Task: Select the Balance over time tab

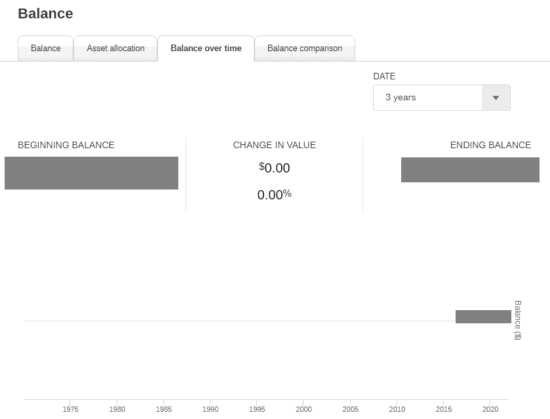Action: [x=206, y=48]
